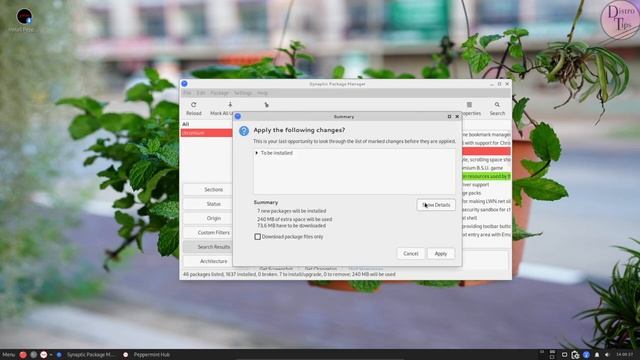Click the Apply toolbar icon behind the dialog
This screenshot has width=640, height=360.
tap(266, 105)
